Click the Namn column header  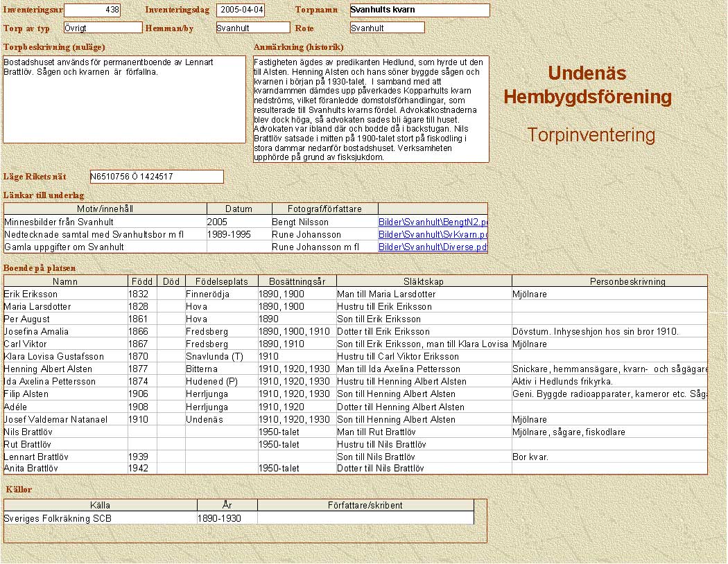[x=65, y=281]
